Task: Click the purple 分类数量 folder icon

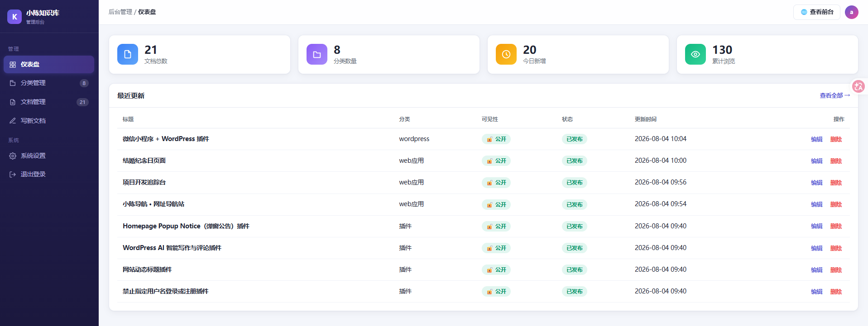Action: coord(317,54)
